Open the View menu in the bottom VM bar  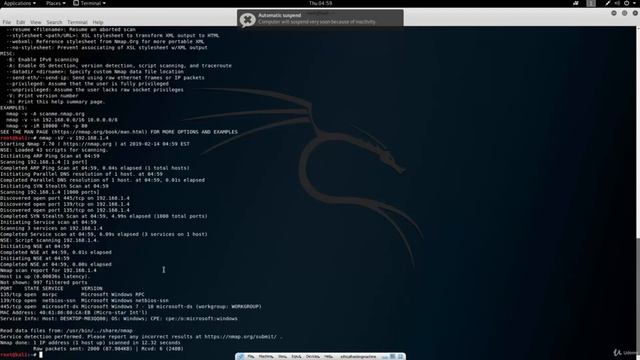point(282,357)
